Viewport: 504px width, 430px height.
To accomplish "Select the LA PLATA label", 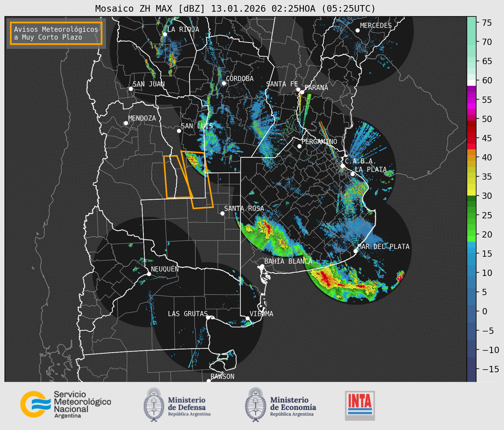I will pos(371,170).
